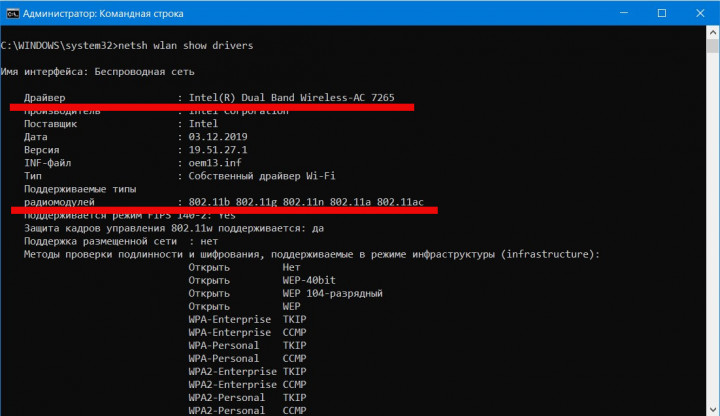Click the 'WPA-Enterprise TKIP' row
Screen dimensions: 720x416
247,319
